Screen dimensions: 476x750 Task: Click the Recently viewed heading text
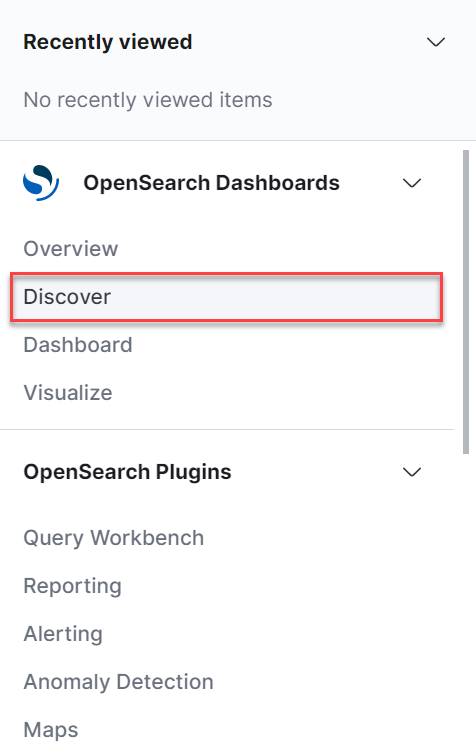pos(108,42)
